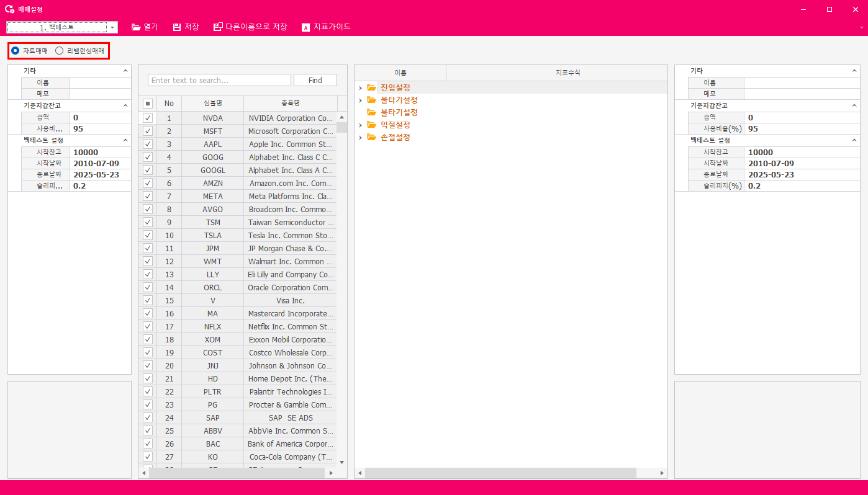Click the 이름 tree column header
The width and height of the screenshot is (868, 495).
coord(400,73)
